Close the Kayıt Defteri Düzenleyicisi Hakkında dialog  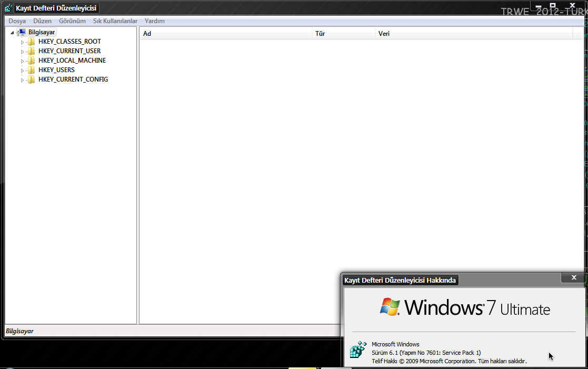574,277
